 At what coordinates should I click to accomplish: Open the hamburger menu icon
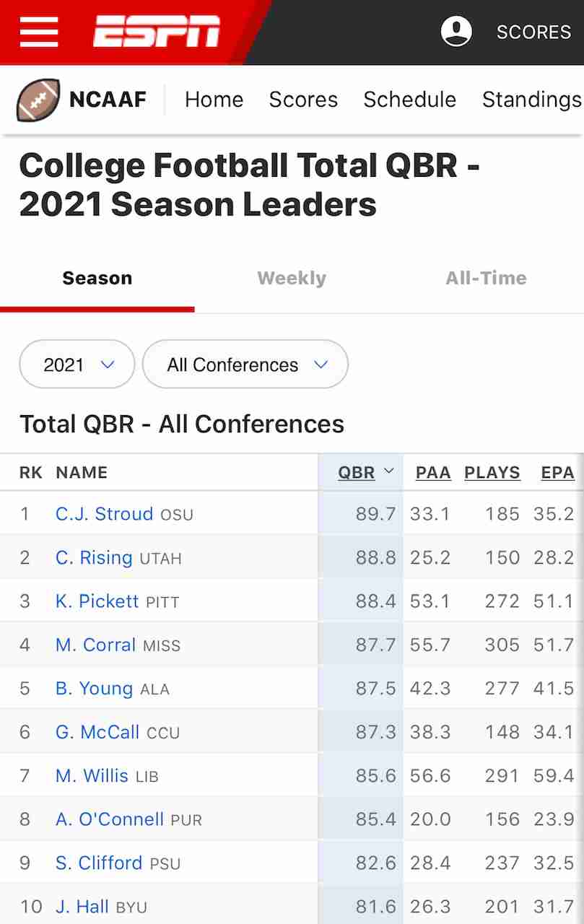[39, 32]
